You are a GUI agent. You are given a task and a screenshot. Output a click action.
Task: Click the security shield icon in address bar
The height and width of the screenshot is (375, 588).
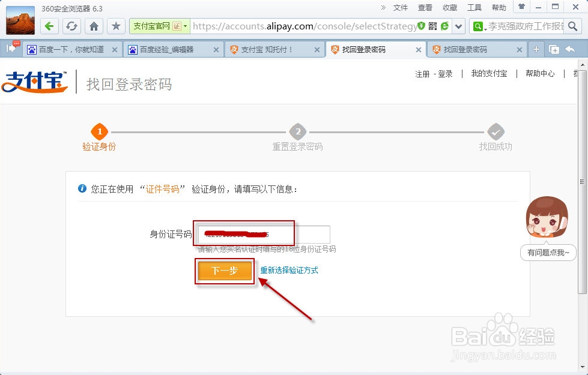[x=421, y=26]
